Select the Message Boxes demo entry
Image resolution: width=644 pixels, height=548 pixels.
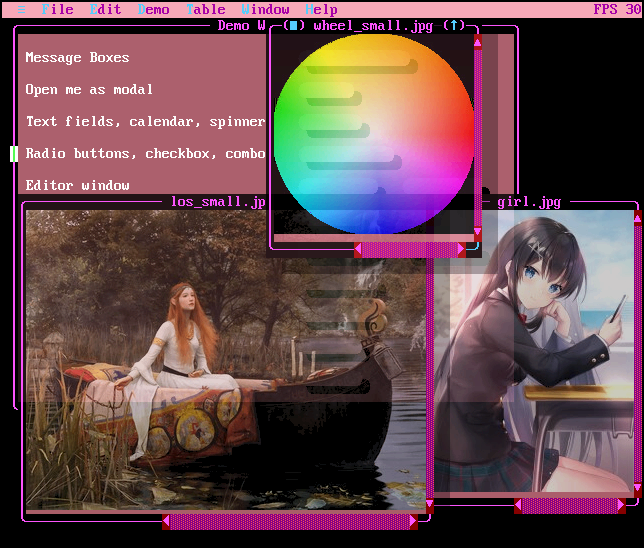click(x=77, y=58)
